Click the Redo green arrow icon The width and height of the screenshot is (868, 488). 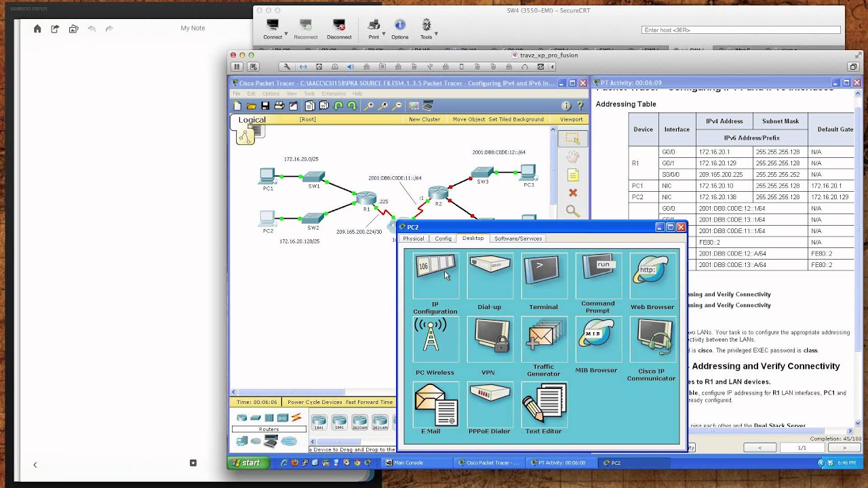click(x=352, y=106)
